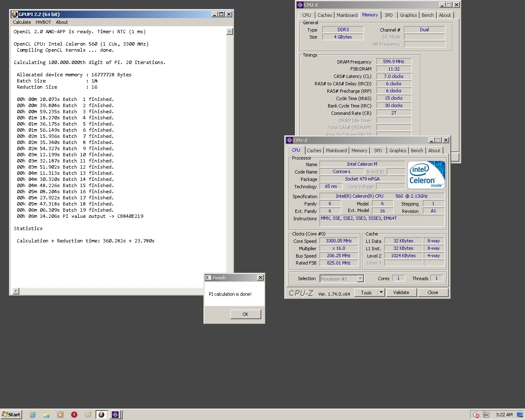This screenshot has height=420, width=525.
Task: Select the CPU tab in front CPU-Z
Action: pyautogui.click(x=296, y=150)
